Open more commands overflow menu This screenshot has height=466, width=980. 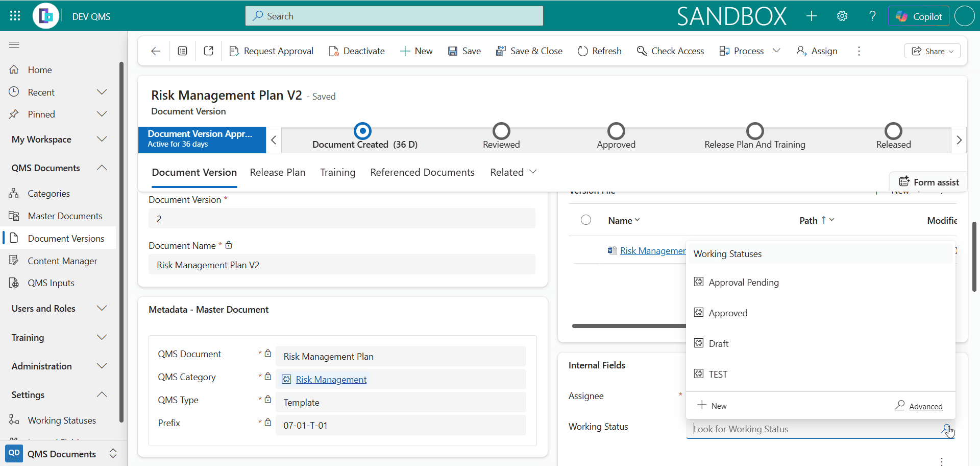[x=859, y=51]
